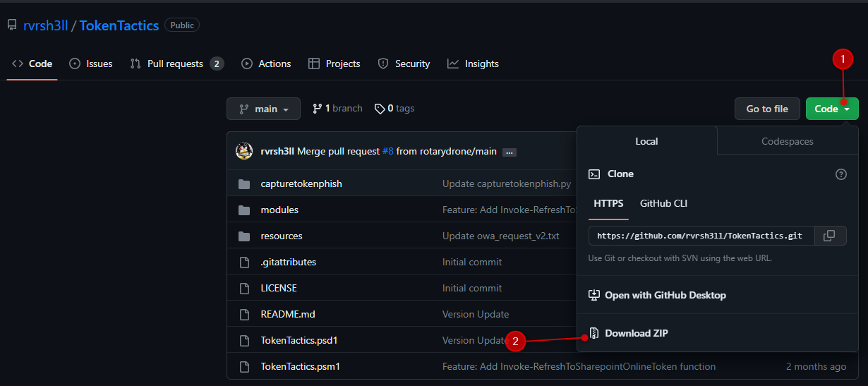Viewport: 868px width, 386px height.
Task: Open commit 'Update capturetokenphish.py'
Action: (x=507, y=183)
